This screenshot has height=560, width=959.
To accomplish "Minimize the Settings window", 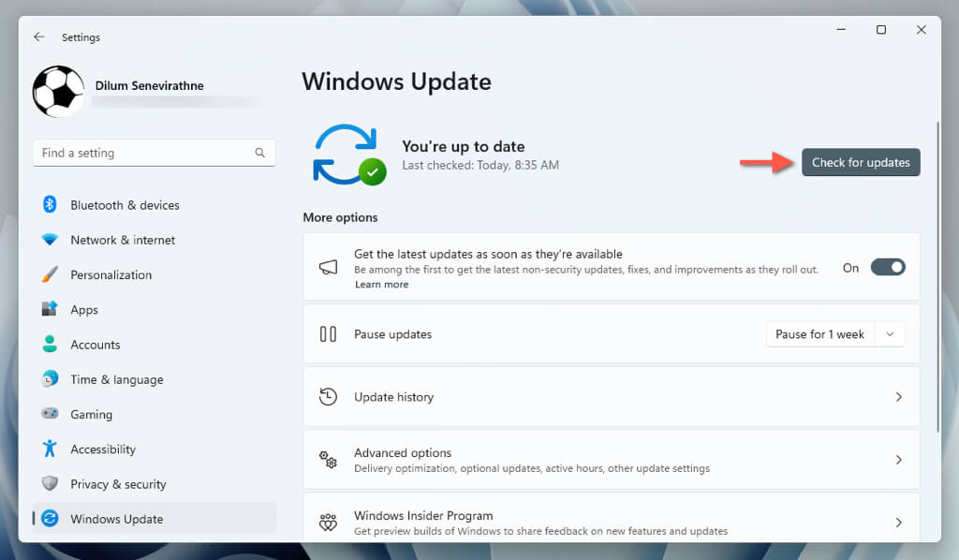I will pos(841,29).
